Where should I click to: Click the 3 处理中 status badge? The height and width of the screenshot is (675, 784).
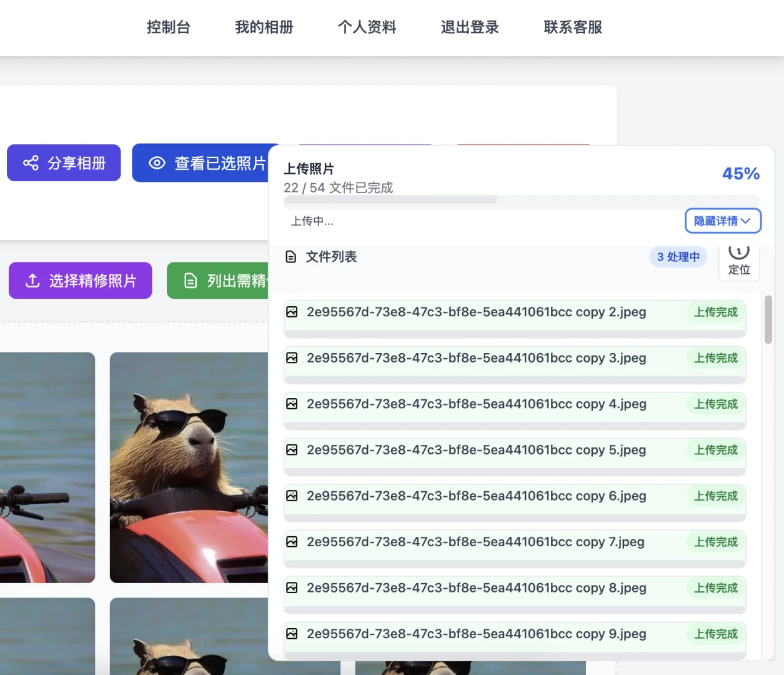[678, 257]
